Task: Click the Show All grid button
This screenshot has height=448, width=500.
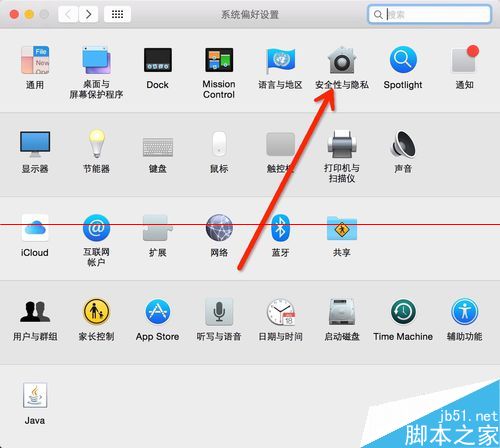Action: tap(117, 14)
